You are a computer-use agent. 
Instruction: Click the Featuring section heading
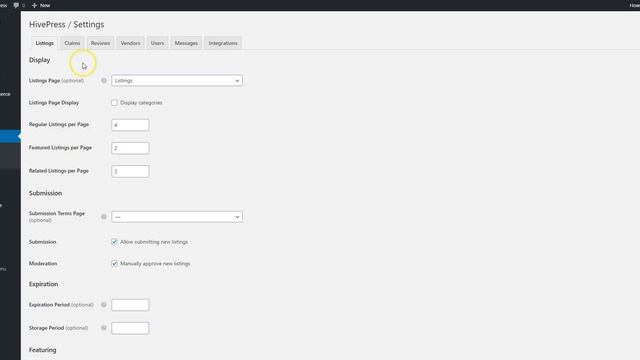point(42,350)
